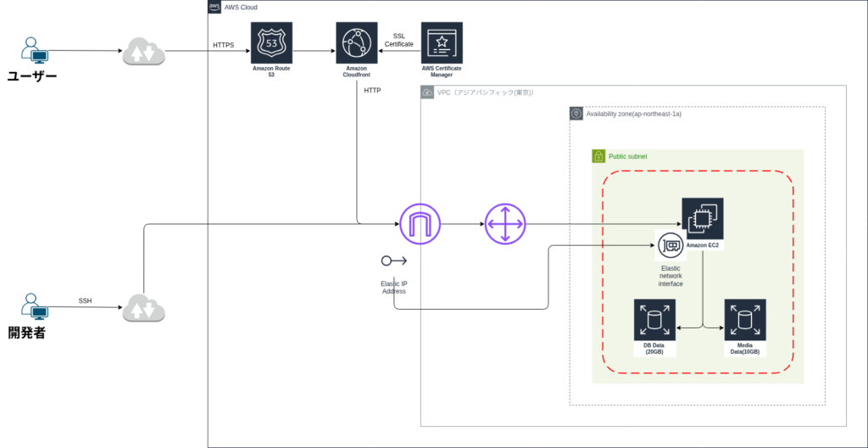Click the green Public subnet lock icon
The image size is (868, 448).
click(598, 156)
